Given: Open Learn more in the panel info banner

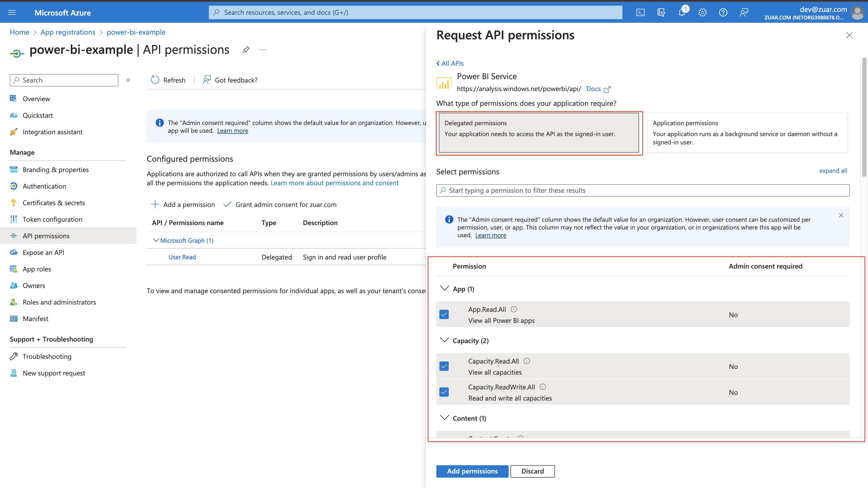Looking at the screenshot, I should pyautogui.click(x=491, y=235).
